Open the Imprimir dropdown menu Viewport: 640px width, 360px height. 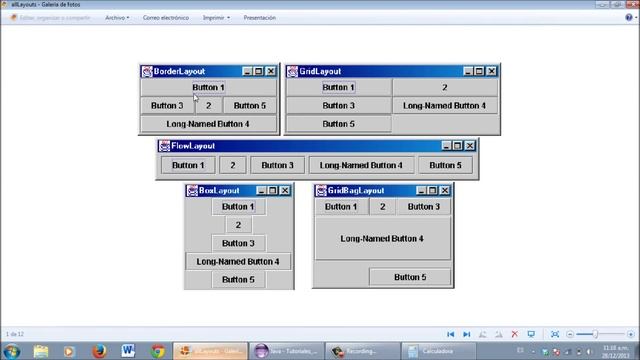216,18
